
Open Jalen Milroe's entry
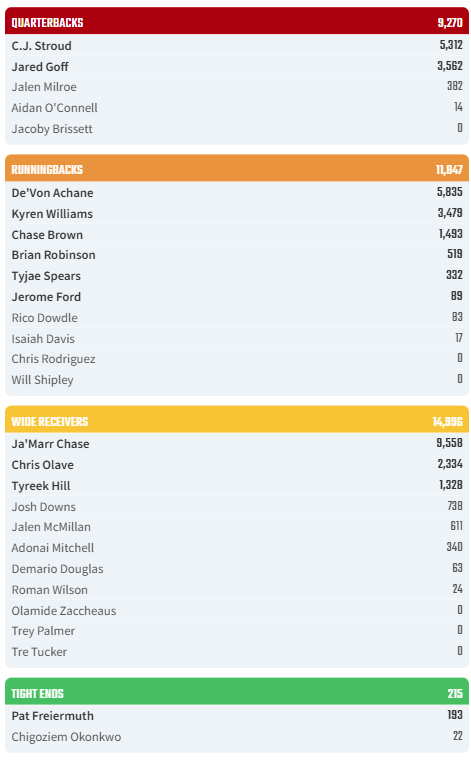pyautogui.click(x=237, y=87)
